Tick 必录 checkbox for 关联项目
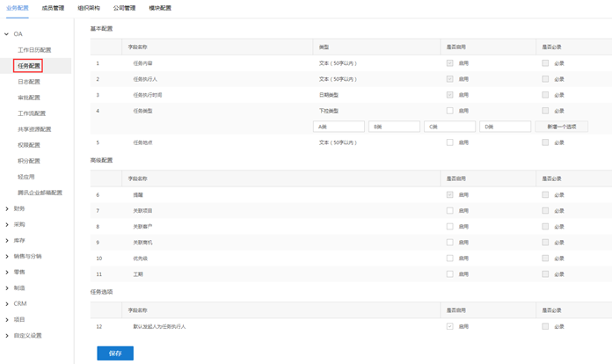The width and height of the screenshot is (612, 364). coord(545,211)
